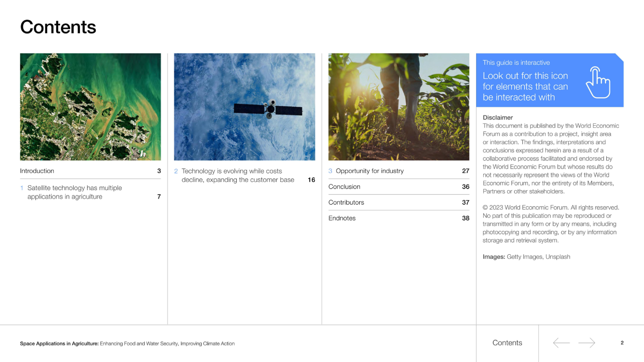The image size is (644, 362).
Task: Click the page number 2 in footer
Action: click(x=622, y=343)
